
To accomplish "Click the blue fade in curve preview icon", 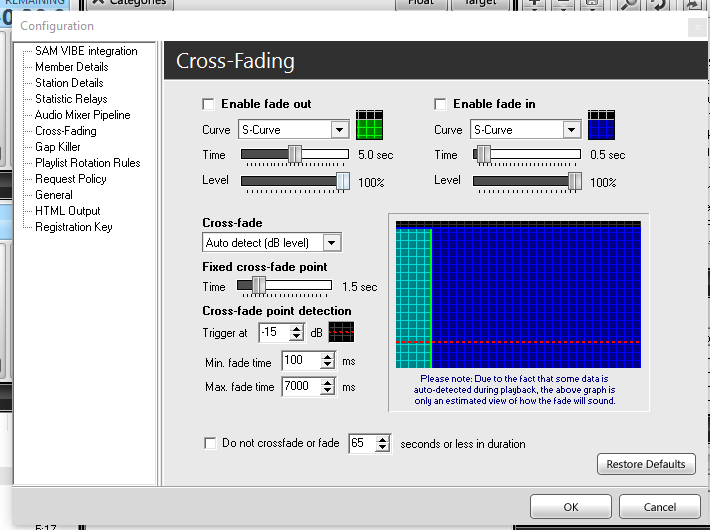I will (601, 125).
